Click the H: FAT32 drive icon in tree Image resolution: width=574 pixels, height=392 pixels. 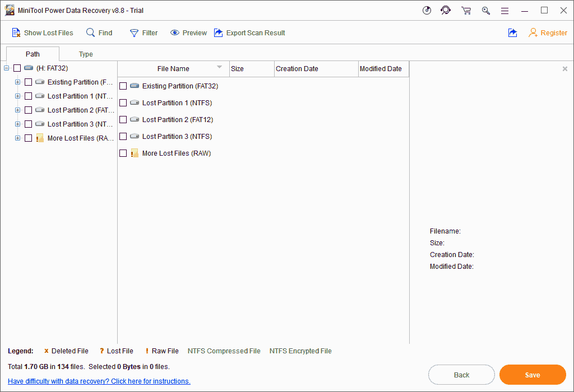pyautogui.click(x=29, y=68)
